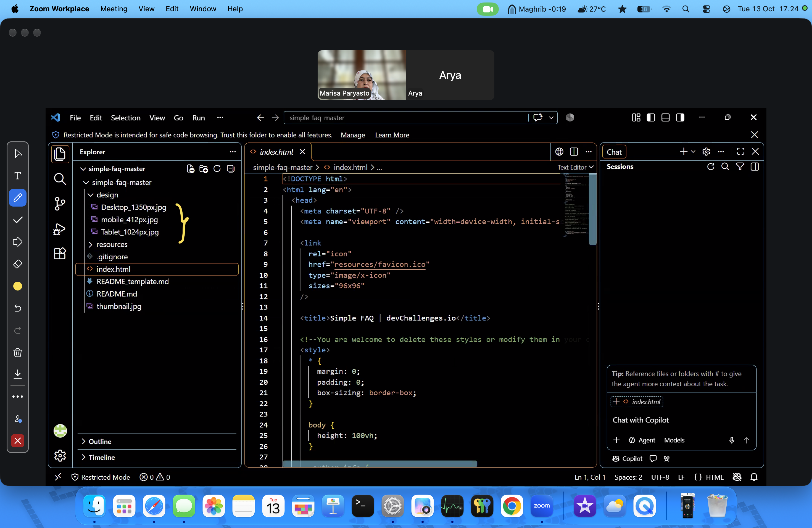Click the Learn More link
This screenshot has width=812, height=528.
pos(392,135)
